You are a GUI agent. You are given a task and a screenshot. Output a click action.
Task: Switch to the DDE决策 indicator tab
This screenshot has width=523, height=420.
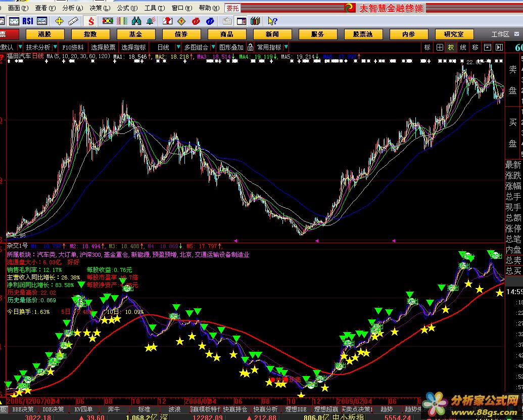[54, 409]
